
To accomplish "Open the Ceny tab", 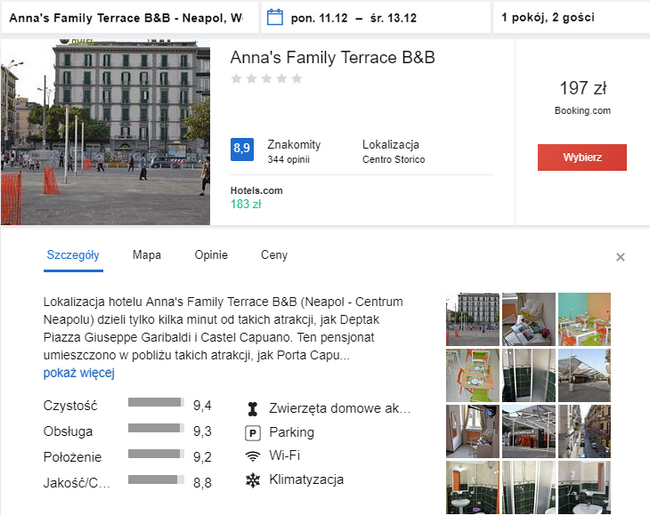I will coord(274,255).
